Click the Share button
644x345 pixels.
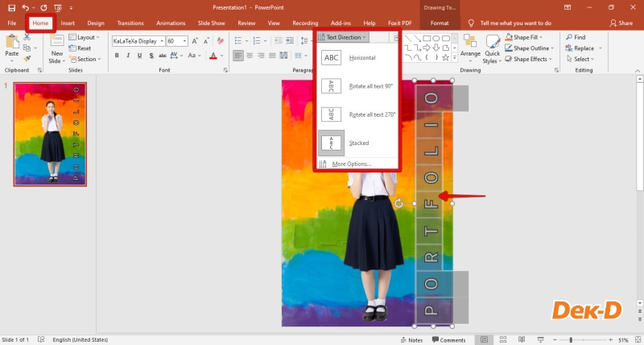(621, 23)
